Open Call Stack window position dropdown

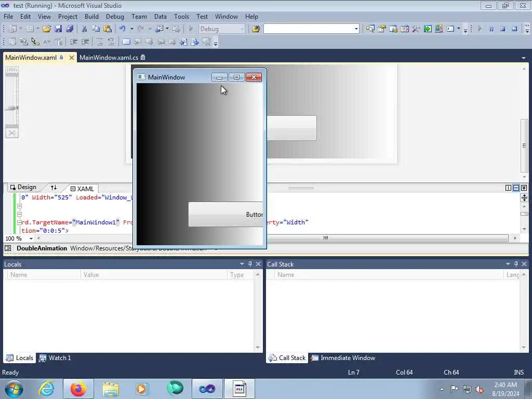click(508, 264)
